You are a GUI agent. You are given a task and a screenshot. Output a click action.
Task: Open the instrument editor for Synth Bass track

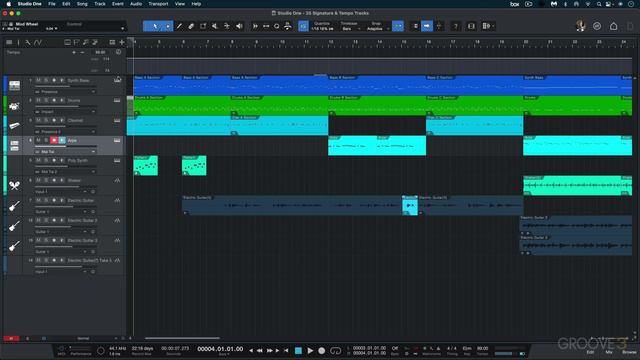118,80
